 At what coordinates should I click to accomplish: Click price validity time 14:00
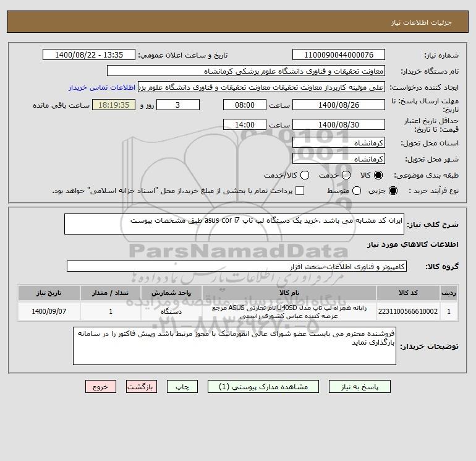coord(245,124)
